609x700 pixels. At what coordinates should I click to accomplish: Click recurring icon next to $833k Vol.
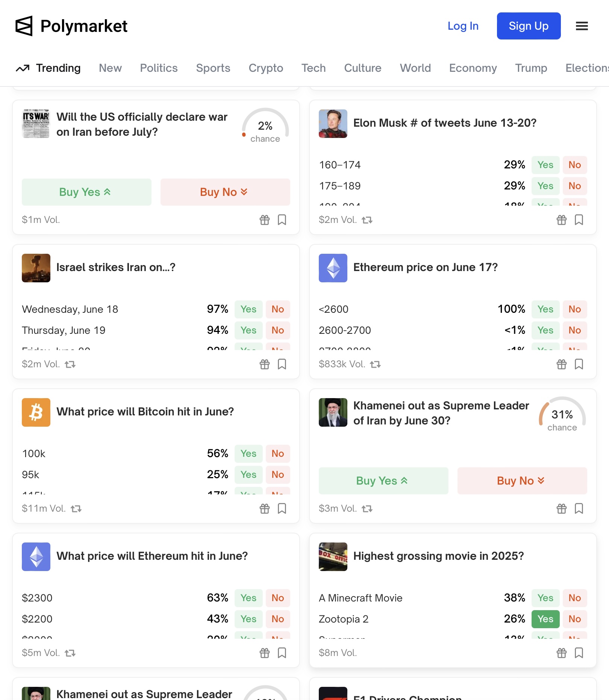pos(376,364)
